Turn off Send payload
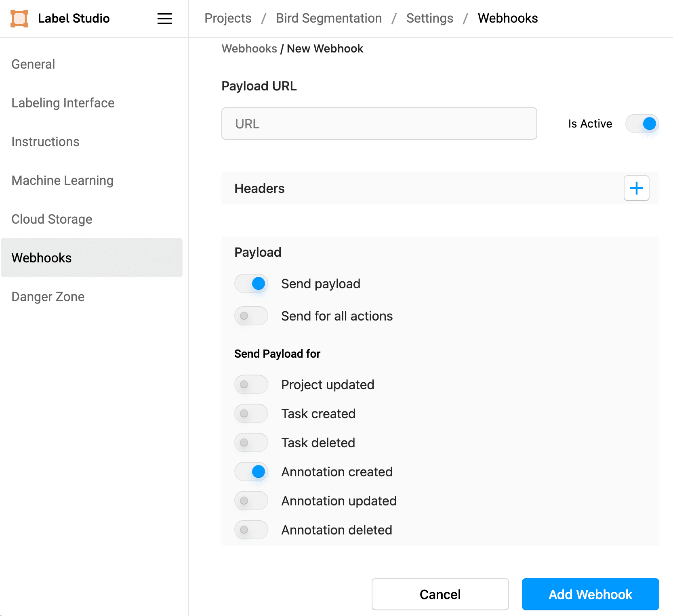Screen dimensions: 673x616 pyautogui.click(x=251, y=283)
